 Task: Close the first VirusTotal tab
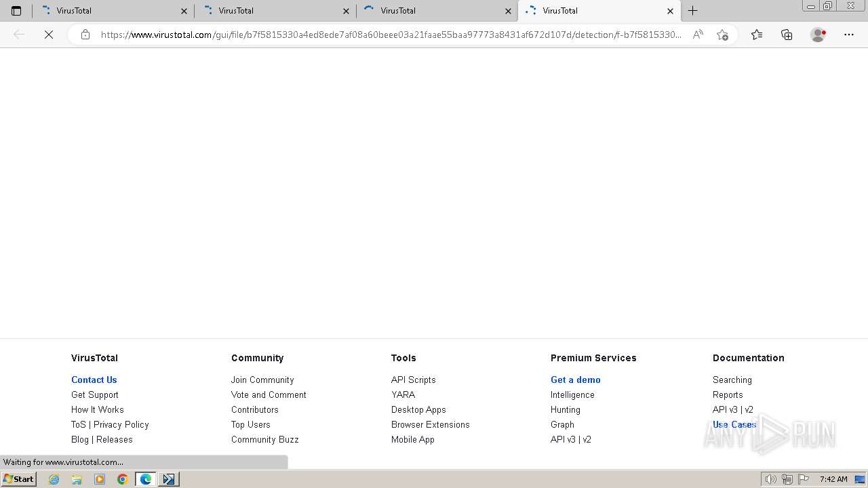pos(184,11)
